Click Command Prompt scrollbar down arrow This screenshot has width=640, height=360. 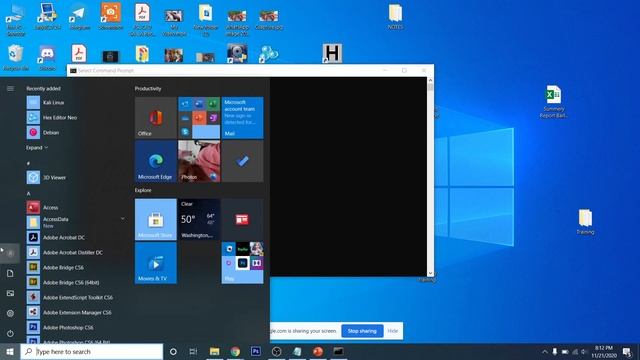tap(430, 273)
